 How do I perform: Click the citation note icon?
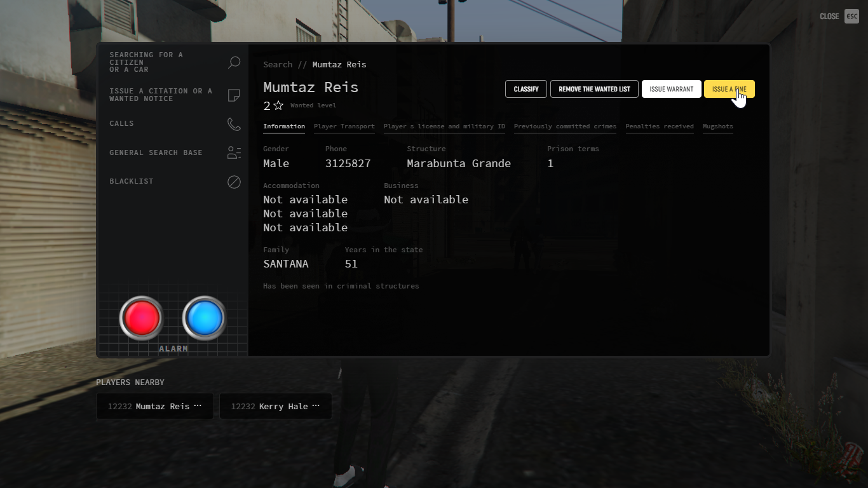[234, 95]
